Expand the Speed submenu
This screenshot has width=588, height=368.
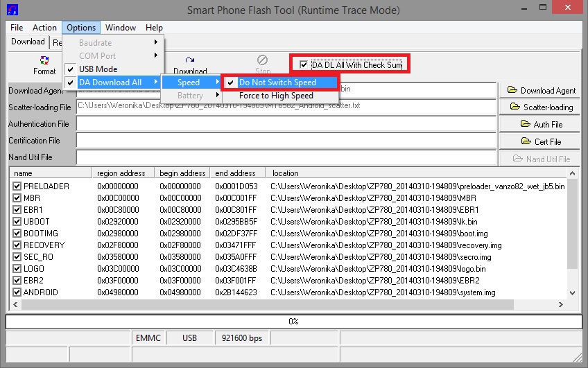coord(191,82)
